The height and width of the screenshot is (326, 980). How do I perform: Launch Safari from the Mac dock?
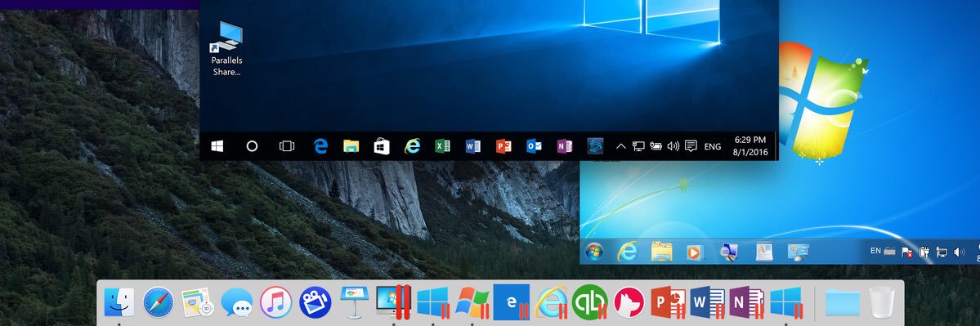coord(158,303)
